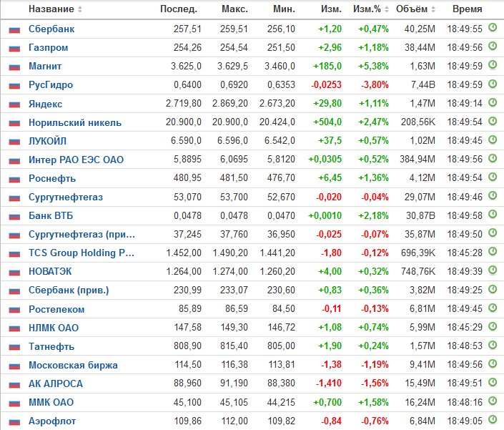This screenshot has height=430, width=504.
Task: Click Яндекс maximum price 2.869,20
Action: 229,103
